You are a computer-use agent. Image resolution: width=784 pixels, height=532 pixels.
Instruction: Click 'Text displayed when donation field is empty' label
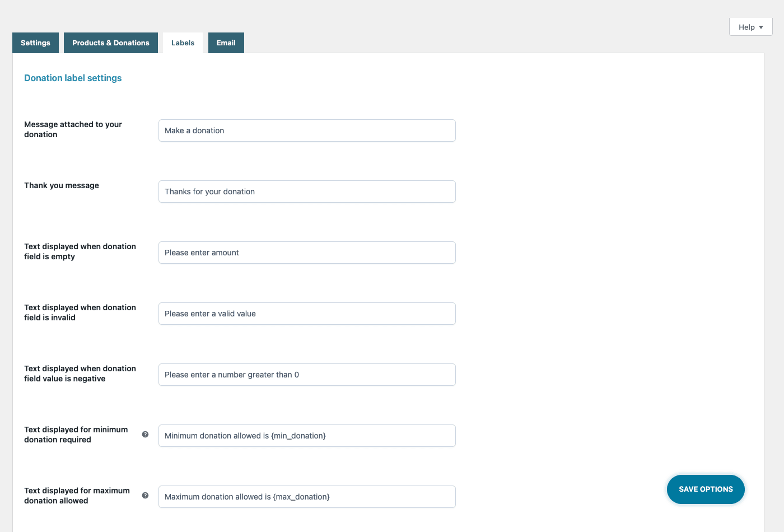(80, 251)
